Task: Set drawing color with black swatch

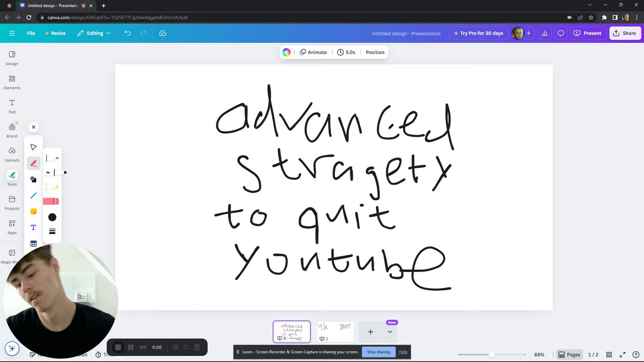Action: [x=52, y=217]
